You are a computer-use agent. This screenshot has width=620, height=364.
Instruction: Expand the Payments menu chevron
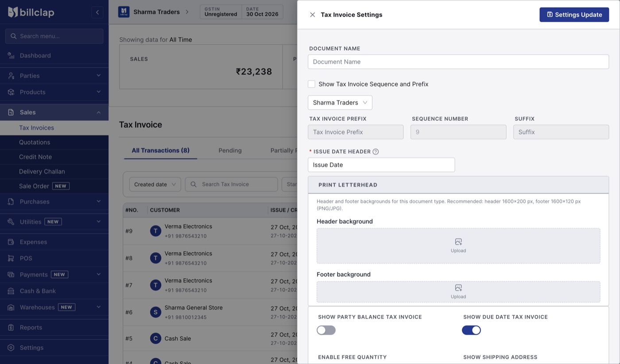(x=98, y=274)
